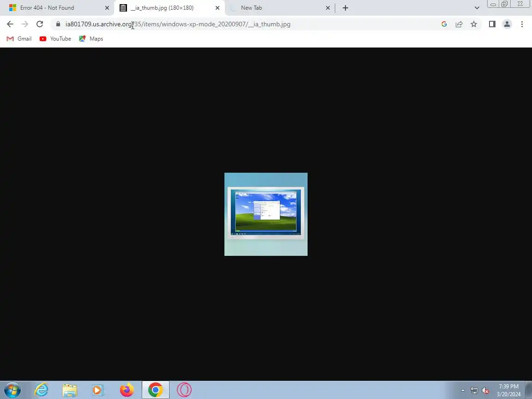Reload the current page

coord(40,24)
